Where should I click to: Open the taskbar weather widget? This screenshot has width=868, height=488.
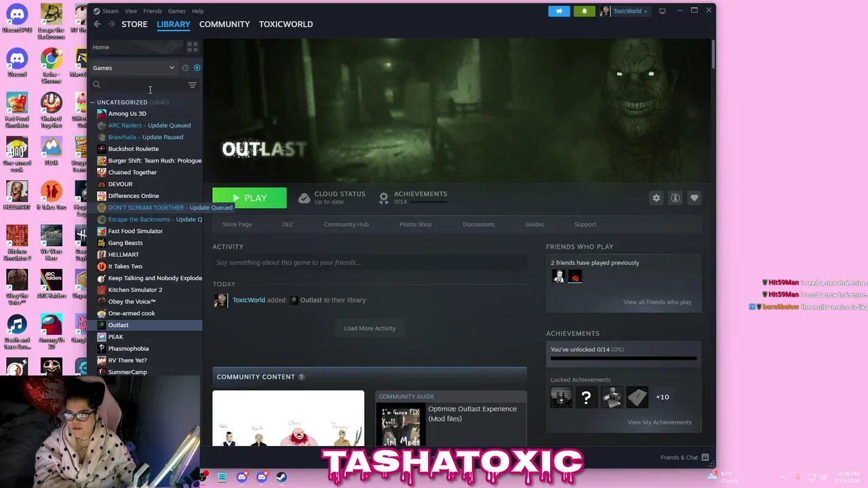coord(723,477)
